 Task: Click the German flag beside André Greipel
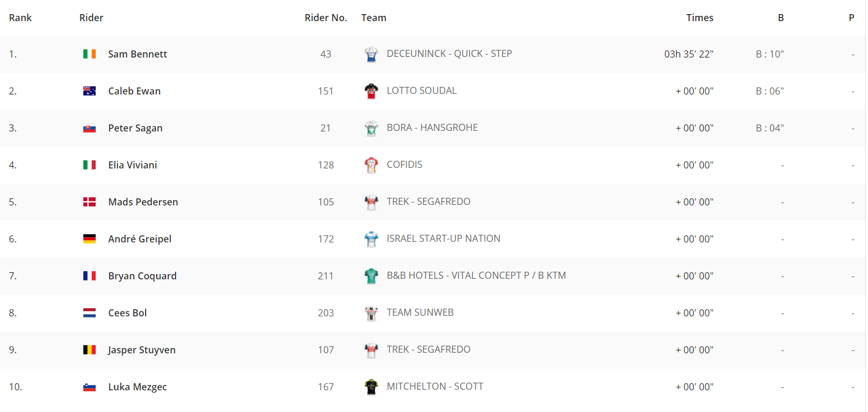[x=89, y=239]
